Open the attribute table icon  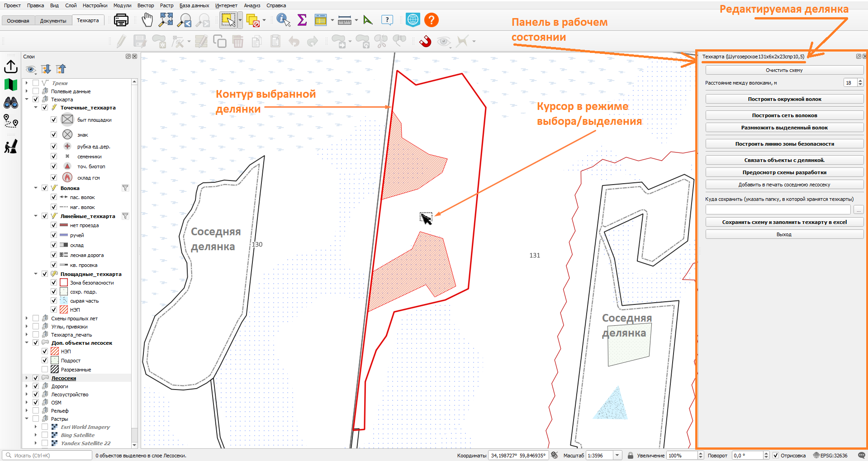click(x=320, y=20)
